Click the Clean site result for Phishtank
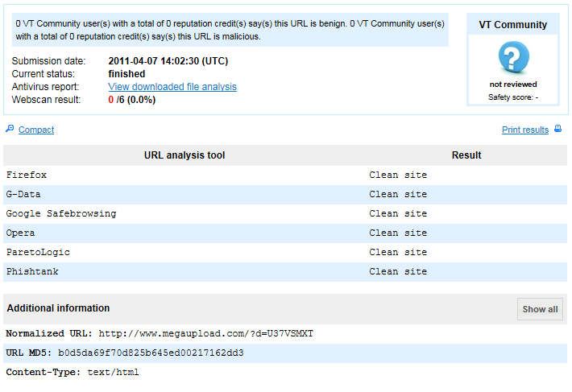The image size is (572, 392). [398, 271]
